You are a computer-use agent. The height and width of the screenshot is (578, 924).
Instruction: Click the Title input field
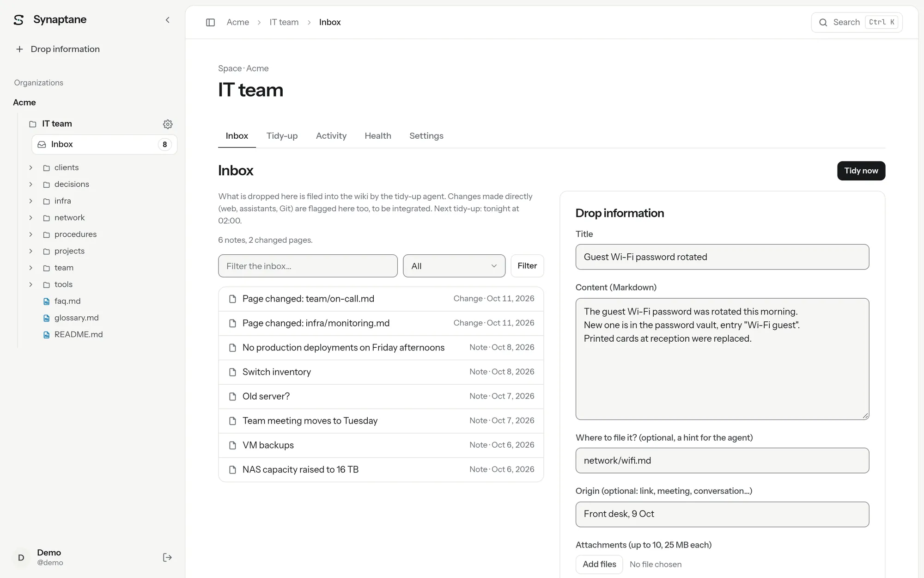point(722,257)
